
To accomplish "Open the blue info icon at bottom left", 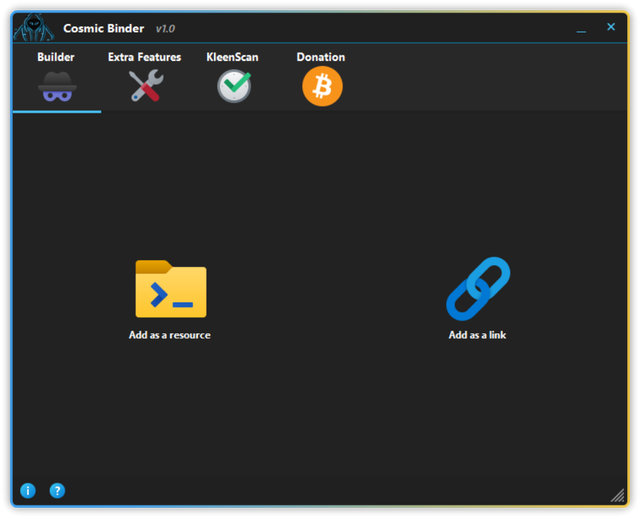I will point(28,490).
